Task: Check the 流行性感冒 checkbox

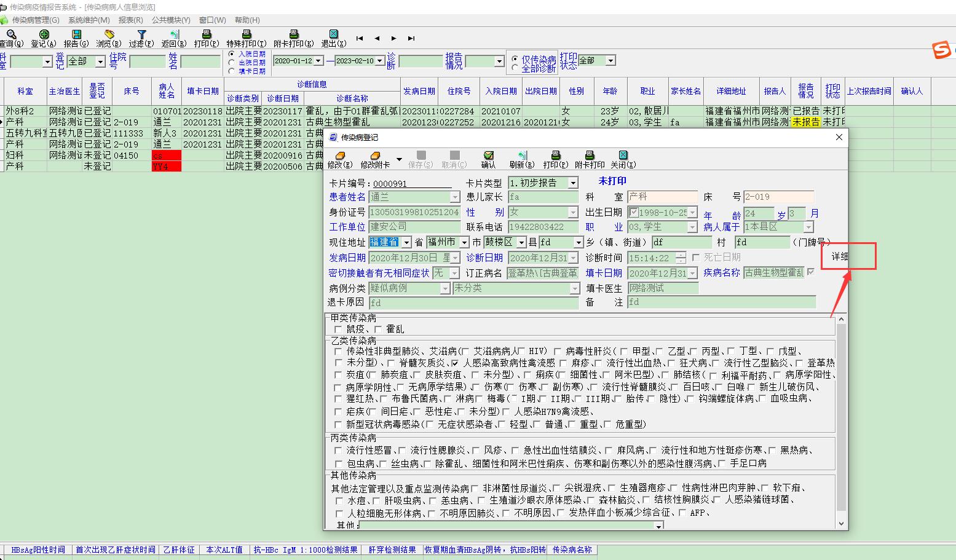Action: (338, 451)
